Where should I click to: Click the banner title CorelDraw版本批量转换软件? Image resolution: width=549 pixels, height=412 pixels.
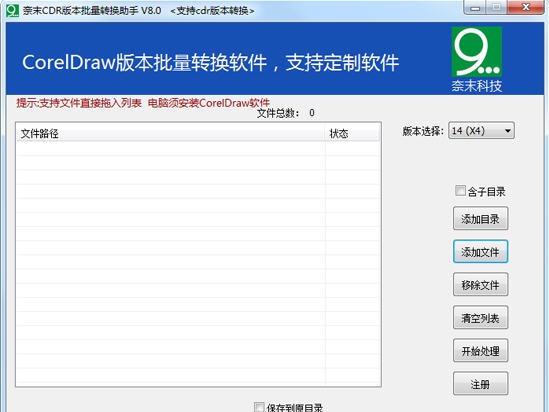[x=145, y=62]
